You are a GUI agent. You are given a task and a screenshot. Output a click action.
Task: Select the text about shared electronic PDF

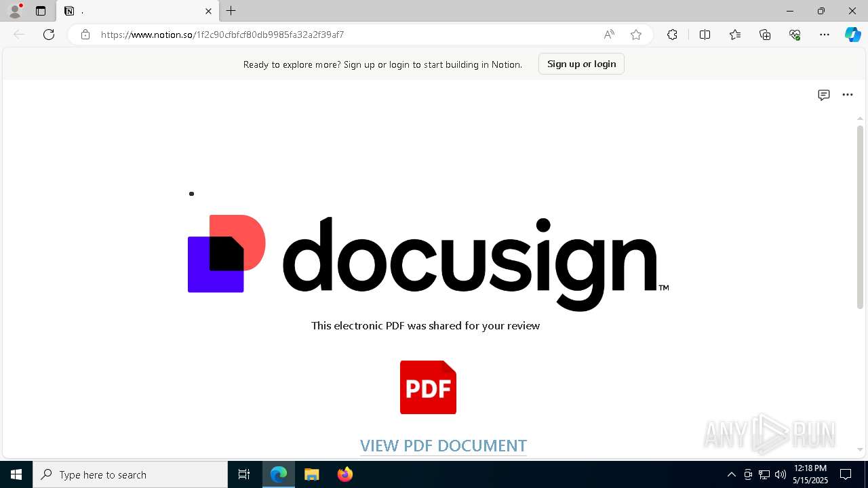click(x=425, y=325)
